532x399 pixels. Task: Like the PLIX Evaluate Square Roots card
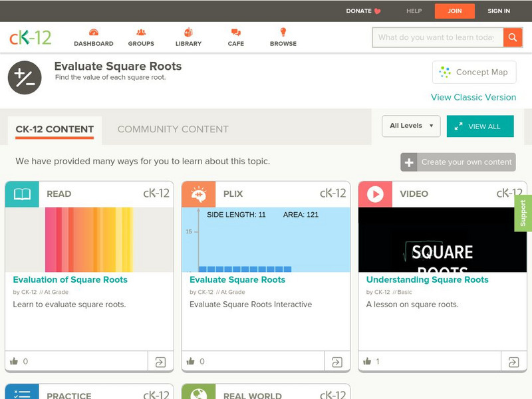pos(191,361)
